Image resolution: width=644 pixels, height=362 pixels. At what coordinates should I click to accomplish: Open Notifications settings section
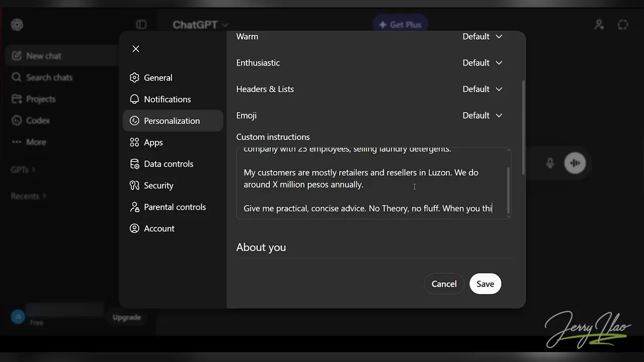coord(173,99)
